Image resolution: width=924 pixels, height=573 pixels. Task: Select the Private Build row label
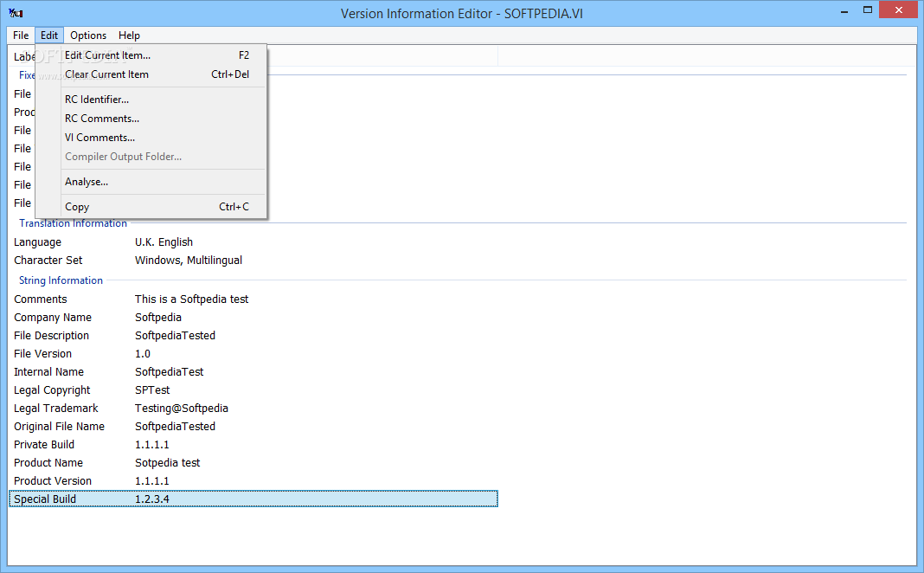click(44, 445)
